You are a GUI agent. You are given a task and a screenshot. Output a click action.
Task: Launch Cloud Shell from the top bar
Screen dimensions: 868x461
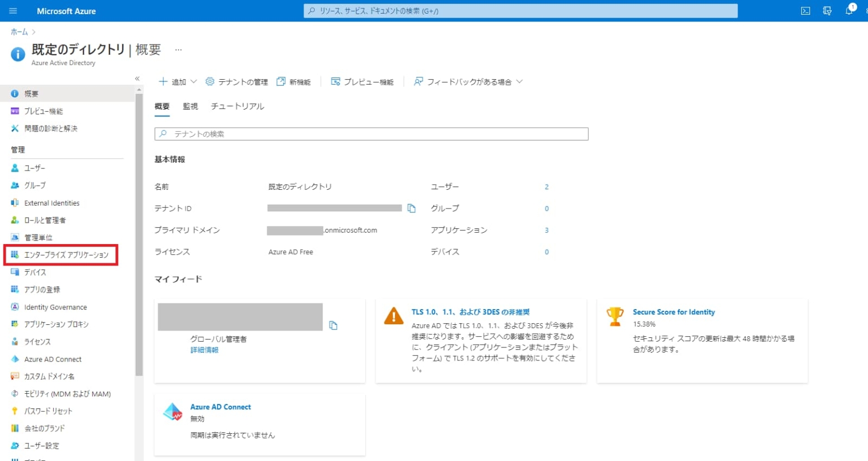point(805,10)
